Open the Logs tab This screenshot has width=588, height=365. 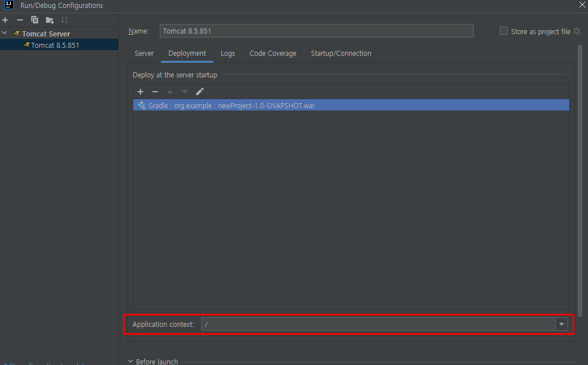click(x=227, y=54)
